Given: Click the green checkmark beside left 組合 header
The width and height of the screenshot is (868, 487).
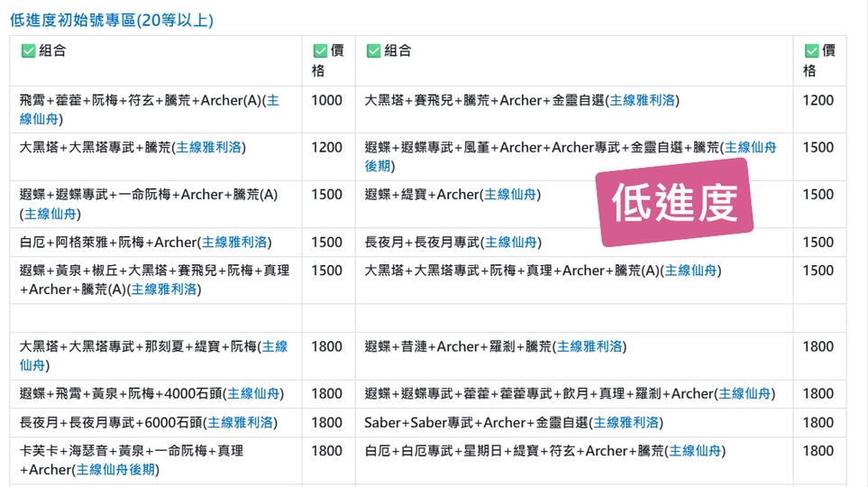Looking at the screenshot, I should pyautogui.click(x=28, y=51).
